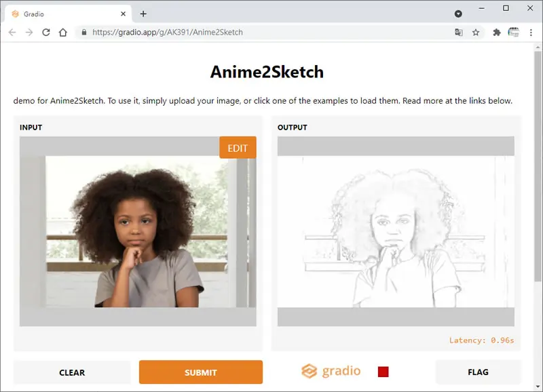The width and height of the screenshot is (543, 392).
Task: Open the Chrome three-dot menu
Action: coord(531,32)
